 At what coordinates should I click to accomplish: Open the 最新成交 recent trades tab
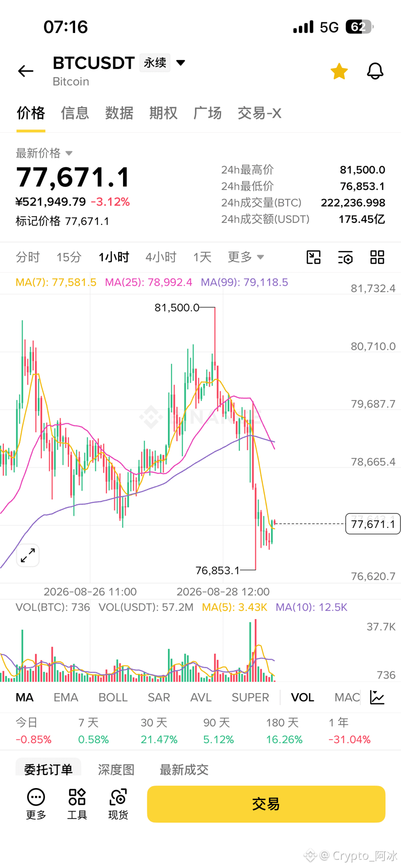point(184,769)
